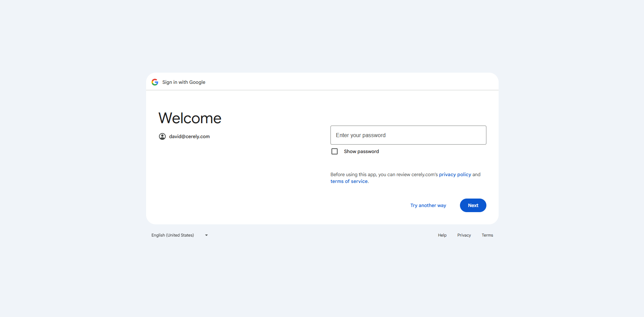Open the Help footer link
This screenshot has width=644, height=317.
pyautogui.click(x=442, y=235)
